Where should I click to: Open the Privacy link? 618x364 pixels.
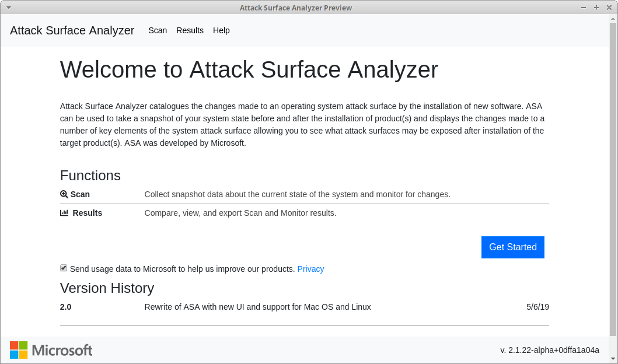[310, 269]
